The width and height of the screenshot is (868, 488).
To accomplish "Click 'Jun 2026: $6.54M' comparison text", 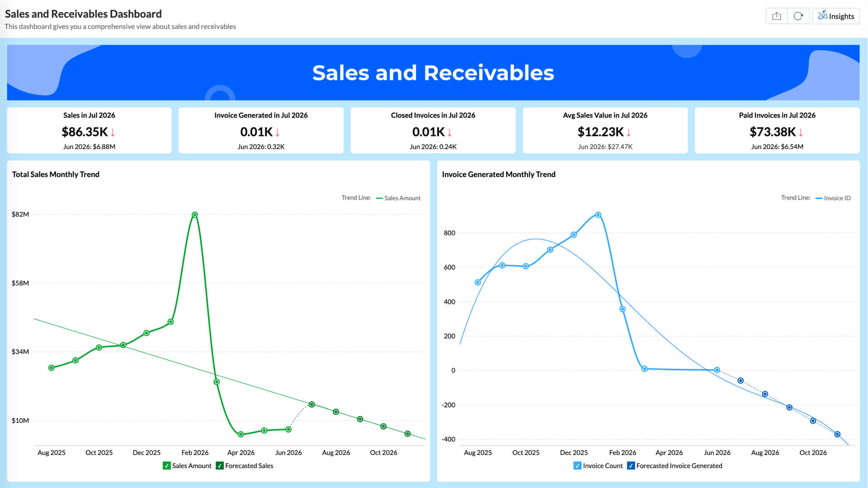I will (777, 147).
